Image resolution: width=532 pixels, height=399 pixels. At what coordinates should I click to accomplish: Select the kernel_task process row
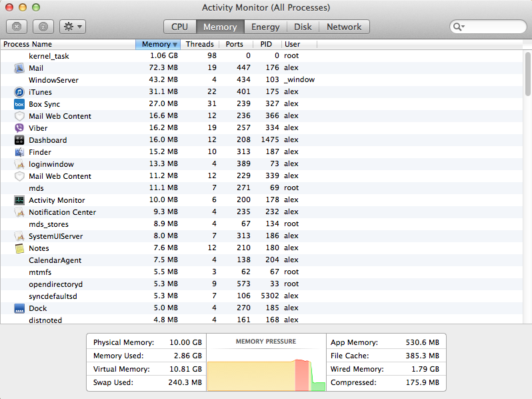(261, 56)
